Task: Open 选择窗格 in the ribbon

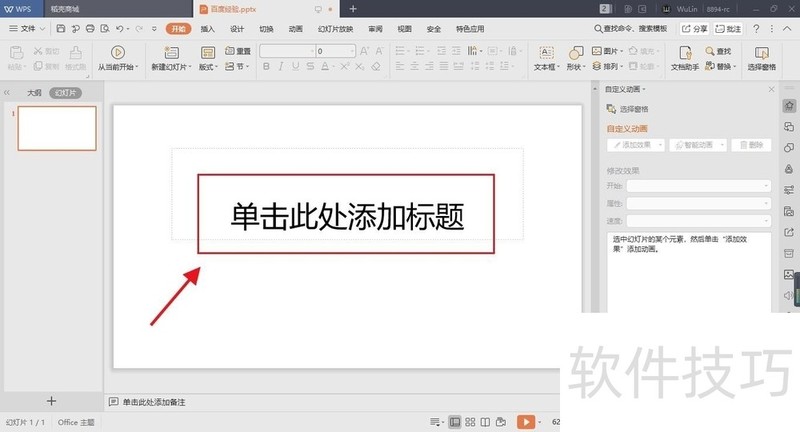Action: (x=762, y=58)
